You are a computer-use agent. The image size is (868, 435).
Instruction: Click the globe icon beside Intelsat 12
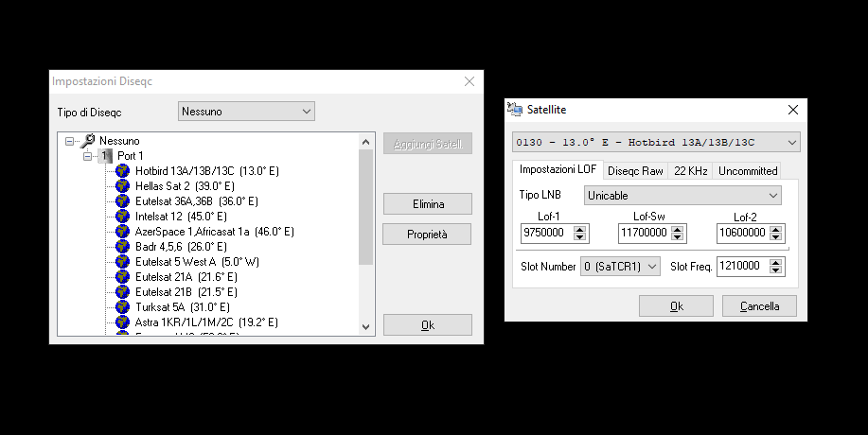point(122,217)
